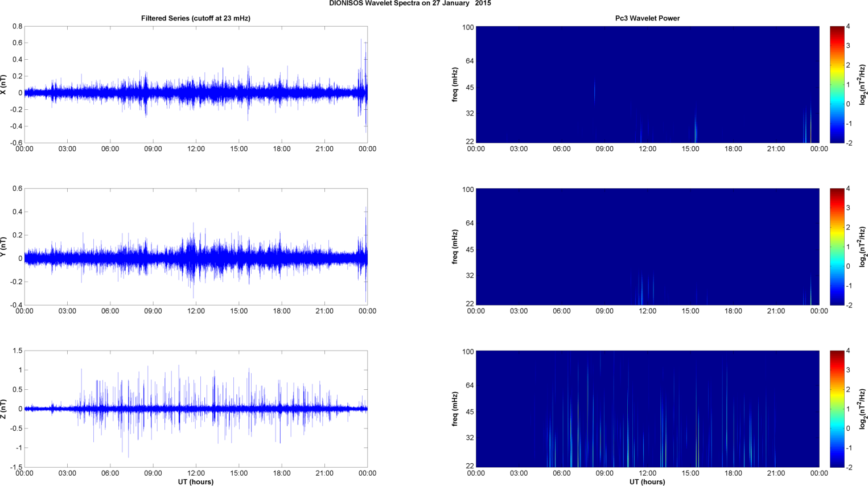Click 'freq (mHz)' label of middle spectrogram
Screen dimensions: 868x486
[455, 247]
